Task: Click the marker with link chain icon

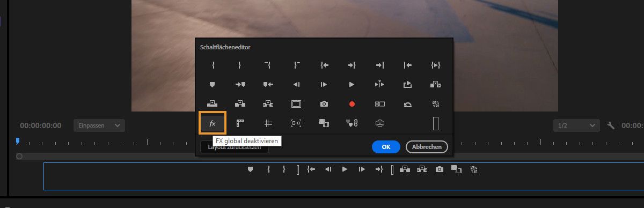Action: coord(352,123)
